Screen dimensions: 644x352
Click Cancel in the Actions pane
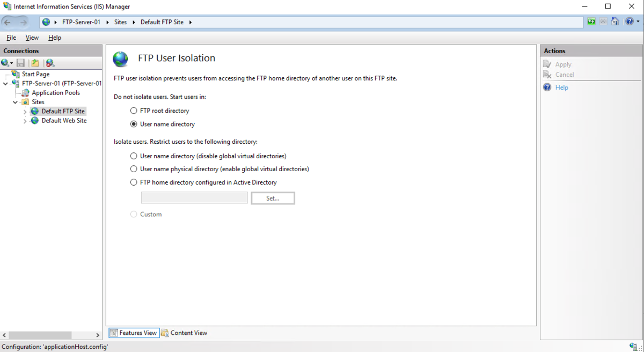[565, 75]
